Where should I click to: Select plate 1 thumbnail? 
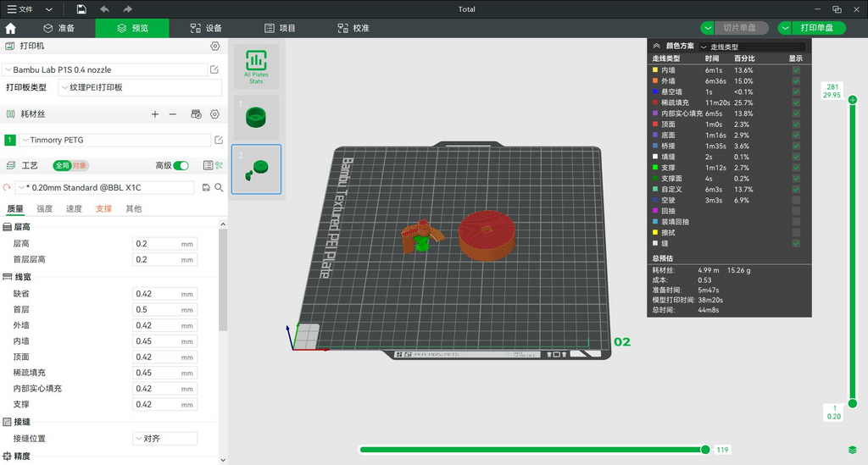[x=256, y=117]
